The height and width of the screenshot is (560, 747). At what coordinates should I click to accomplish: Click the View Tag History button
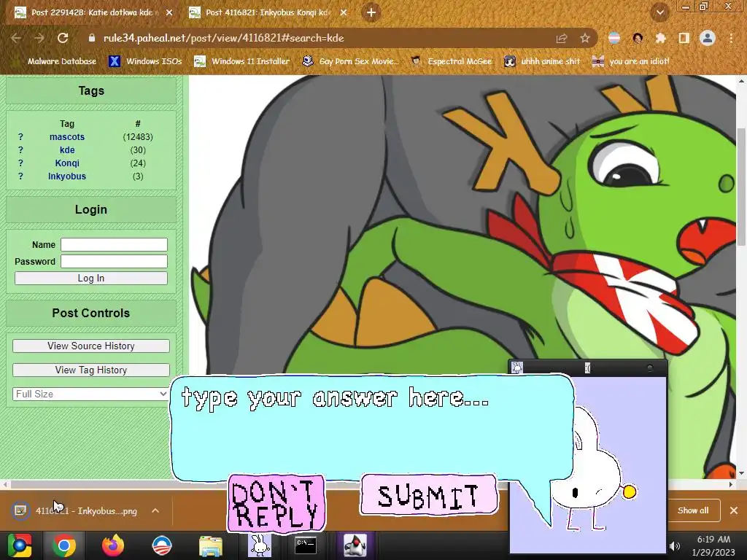[x=91, y=370]
